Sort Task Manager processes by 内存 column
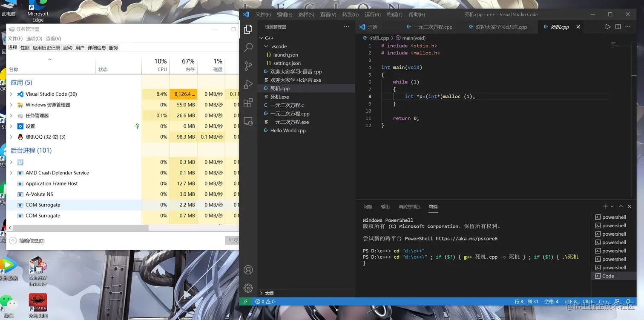Image resolution: width=644 pixels, height=320 pixels. (184, 65)
